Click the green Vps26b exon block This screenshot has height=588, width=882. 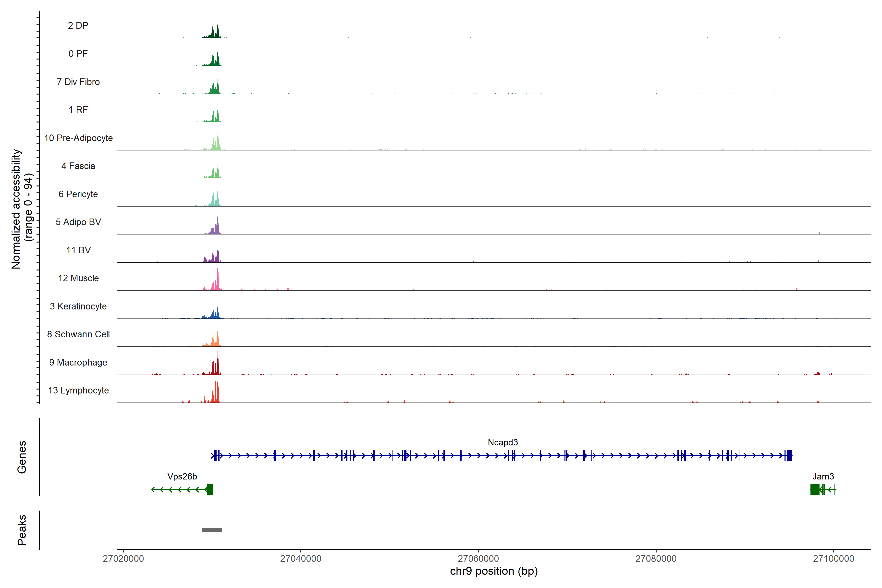[210, 489]
